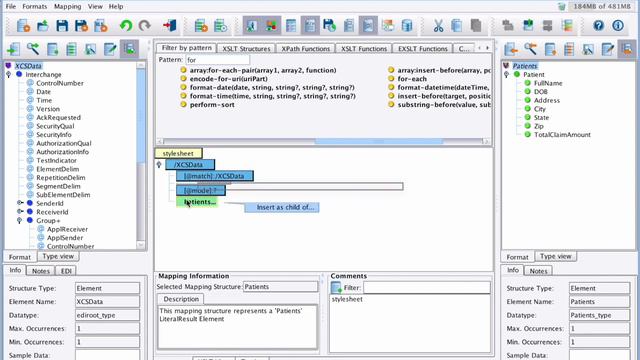Viewport: 640px width, 360px height.
Task: Choose the perform-sort function entry
Action: [211, 104]
